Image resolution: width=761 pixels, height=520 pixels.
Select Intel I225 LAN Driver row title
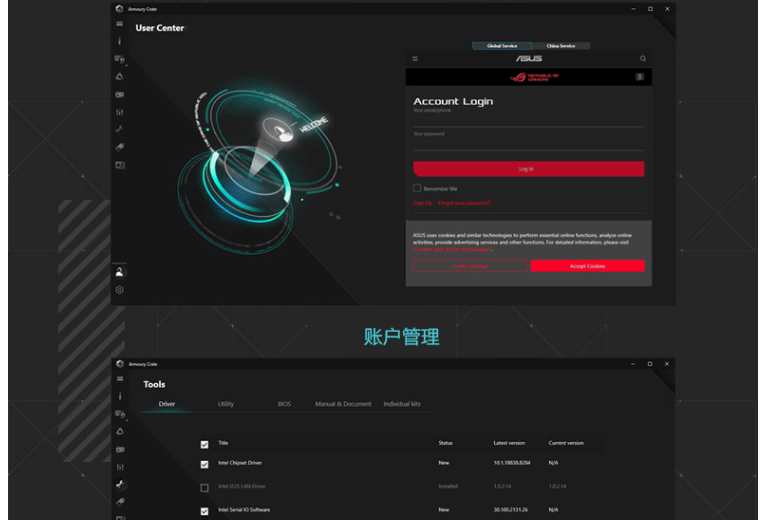pos(242,486)
